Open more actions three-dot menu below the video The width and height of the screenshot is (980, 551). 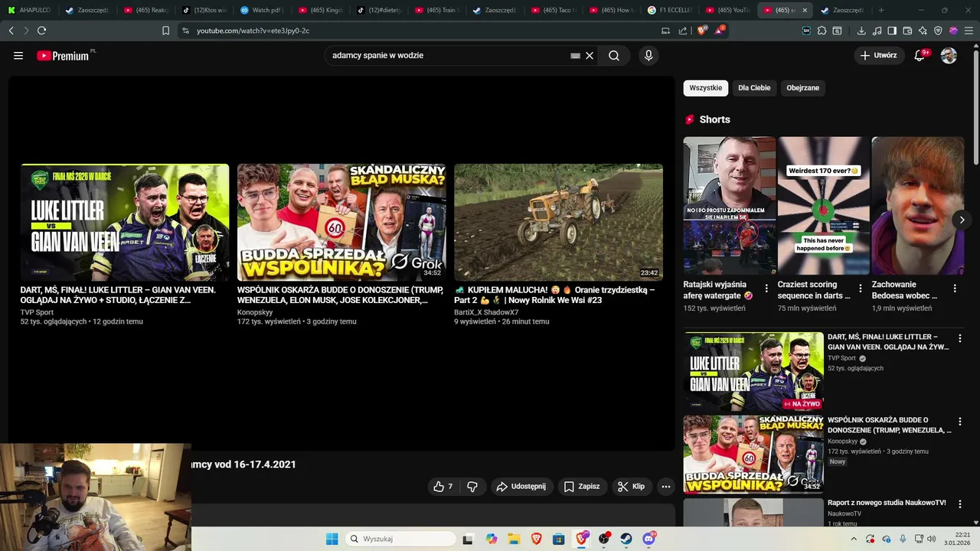pyautogui.click(x=665, y=486)
